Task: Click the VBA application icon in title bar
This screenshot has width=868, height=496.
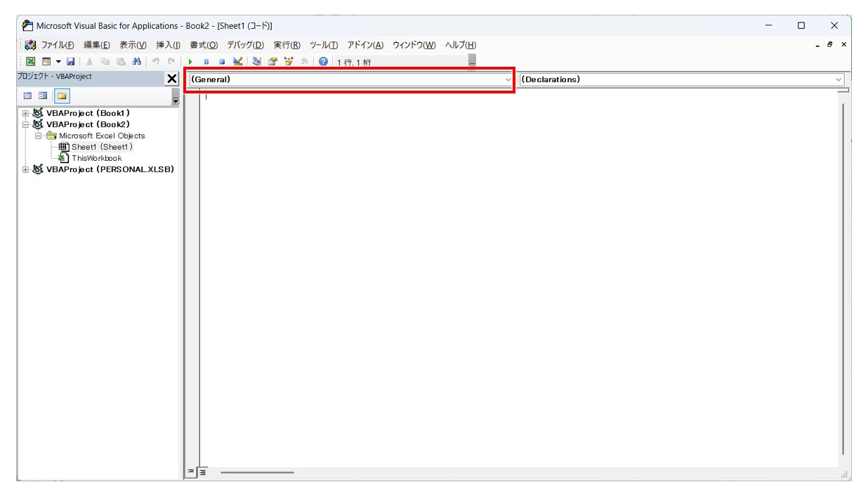Action: pos(27,25)
